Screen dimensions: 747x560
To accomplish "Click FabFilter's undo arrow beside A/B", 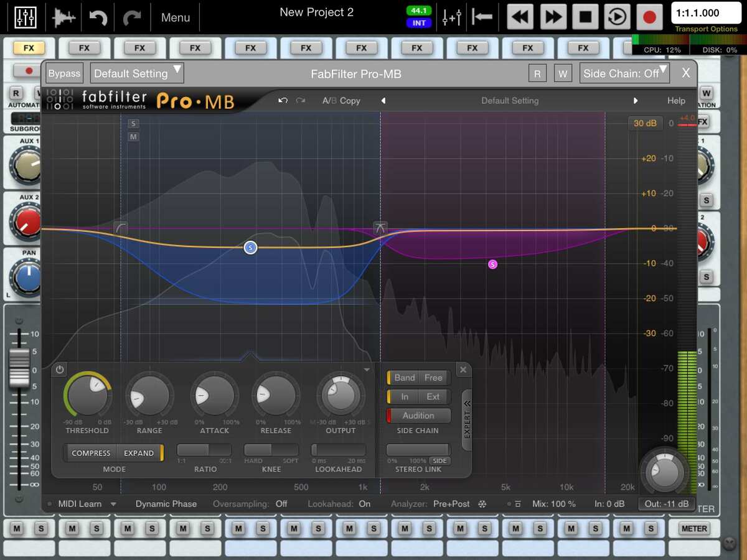I will [x=283, y=100].
